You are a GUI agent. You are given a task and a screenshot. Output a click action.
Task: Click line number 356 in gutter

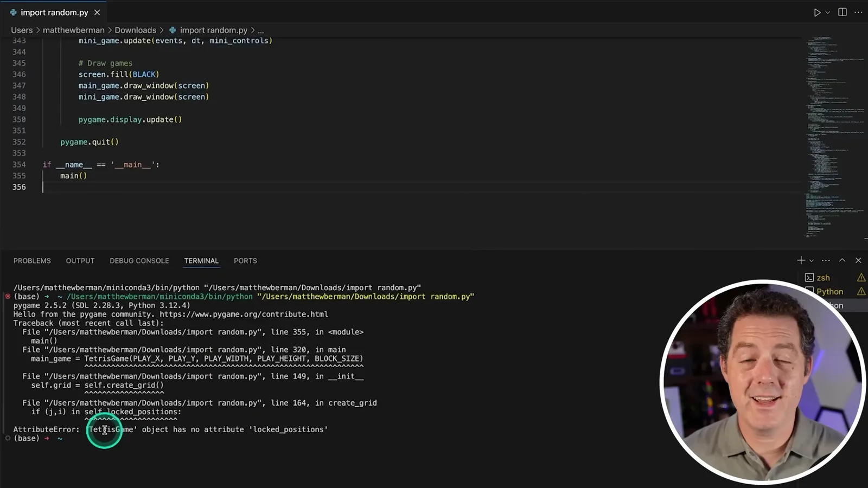19,187
